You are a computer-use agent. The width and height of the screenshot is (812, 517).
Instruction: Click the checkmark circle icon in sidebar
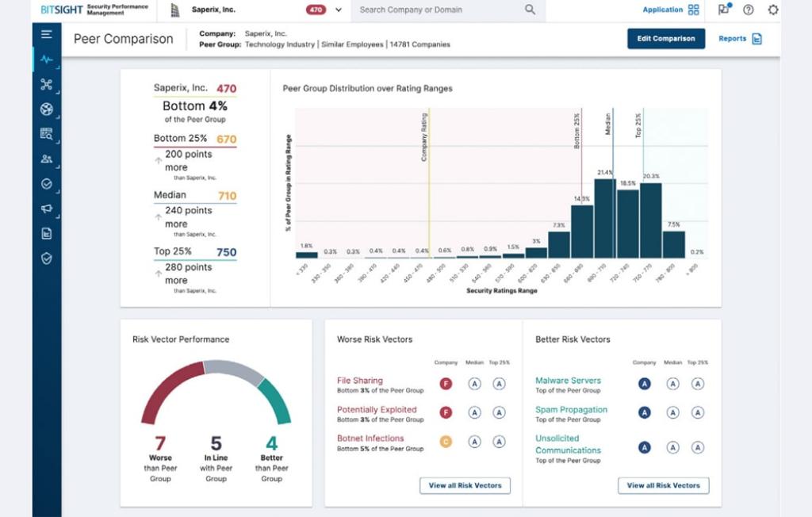point(46,184)
